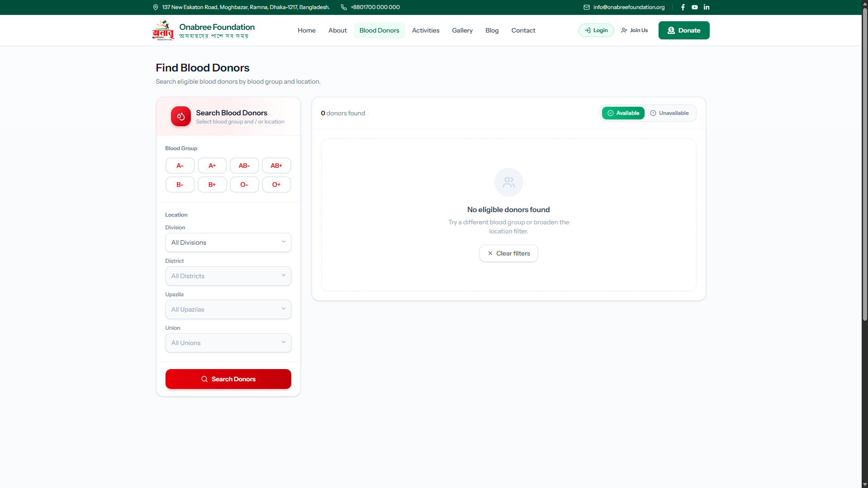The height and width of the screenshot is (488, 868).
Task: Select the O+ blood group
Action: 276,185
